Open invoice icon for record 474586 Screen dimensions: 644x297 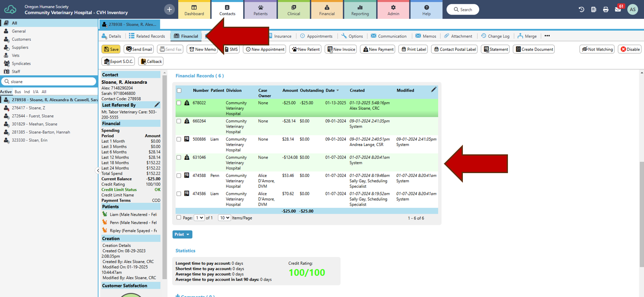[x=187, y=194]
